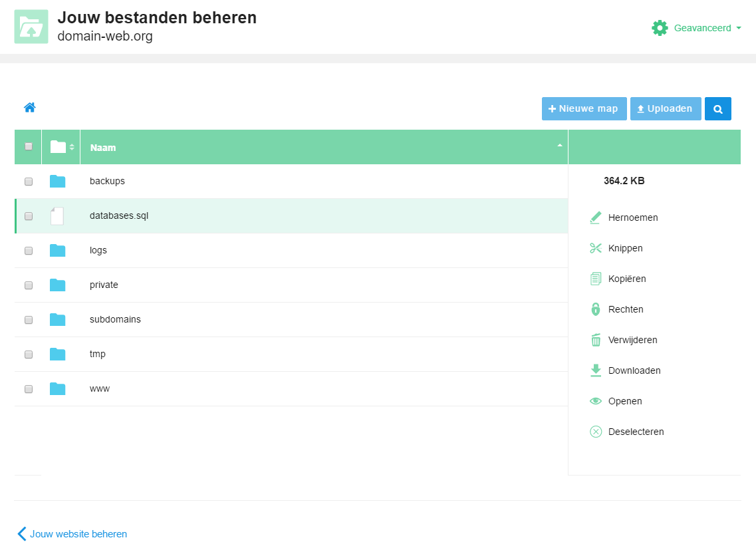
Task: Choose Rechten in the actions panel
Action: (x=626, y=309)
